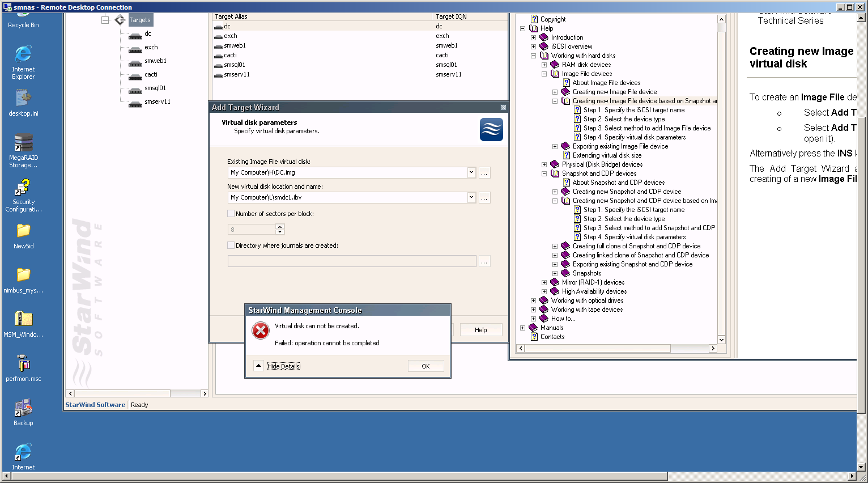
Task: Select smsql01 target icon in tree
Action: pos(135,90)
